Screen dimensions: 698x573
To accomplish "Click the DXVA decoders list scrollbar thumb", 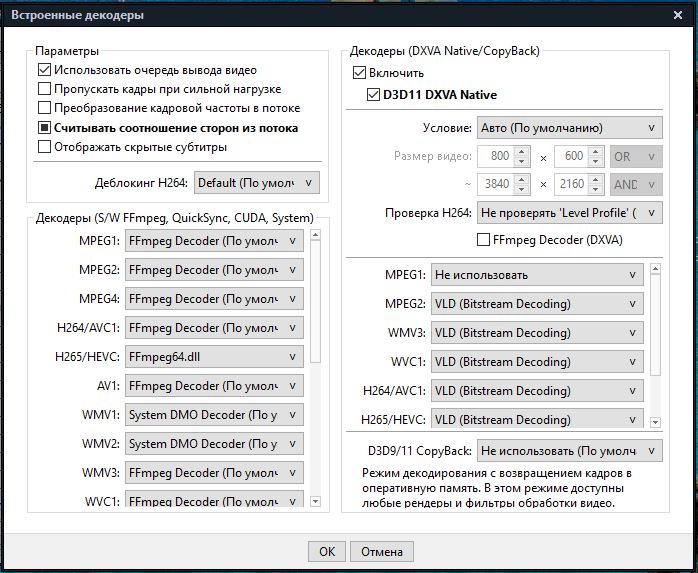I will click(655, 325).
